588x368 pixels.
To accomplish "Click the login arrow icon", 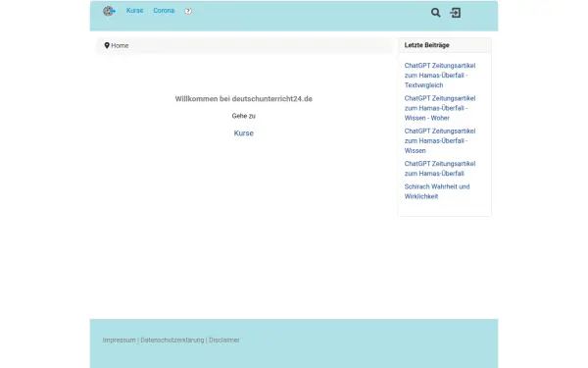I will point(456,13).
